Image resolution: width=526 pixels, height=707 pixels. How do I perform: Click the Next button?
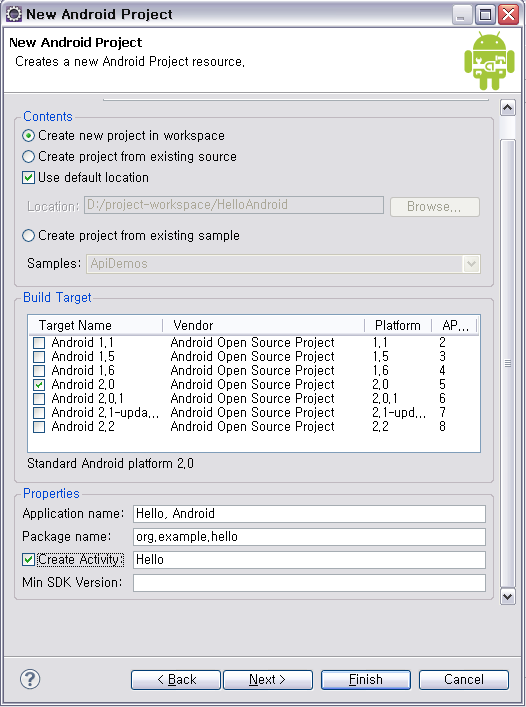[x=268, y=679]
